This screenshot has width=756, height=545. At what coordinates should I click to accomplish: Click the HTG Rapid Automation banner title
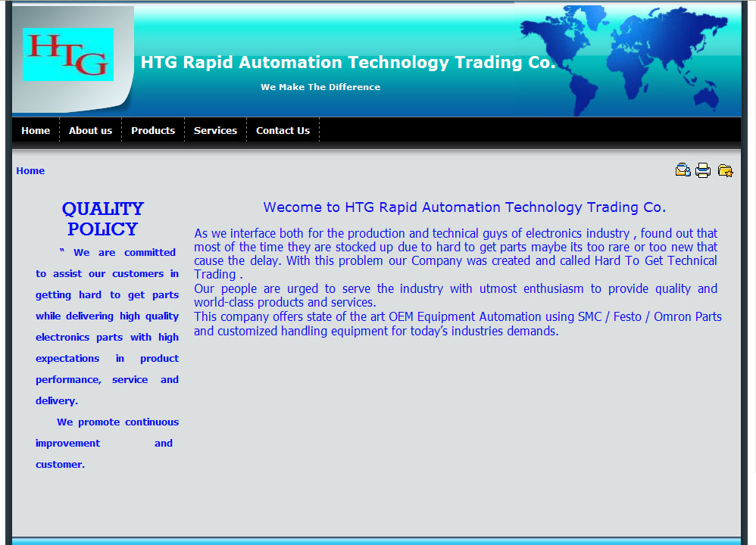(x=348, y=62)
